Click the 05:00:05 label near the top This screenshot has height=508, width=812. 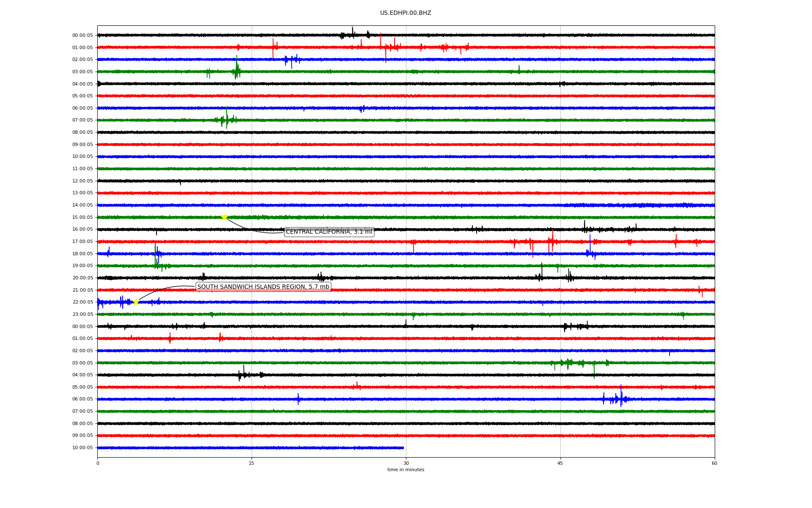click(x=82, y=96)
